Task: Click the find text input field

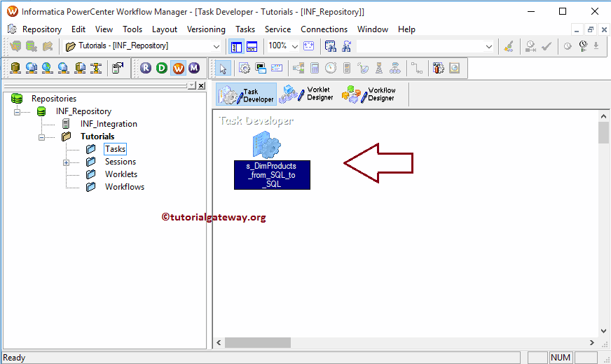Action: click(x=420, y=47)
